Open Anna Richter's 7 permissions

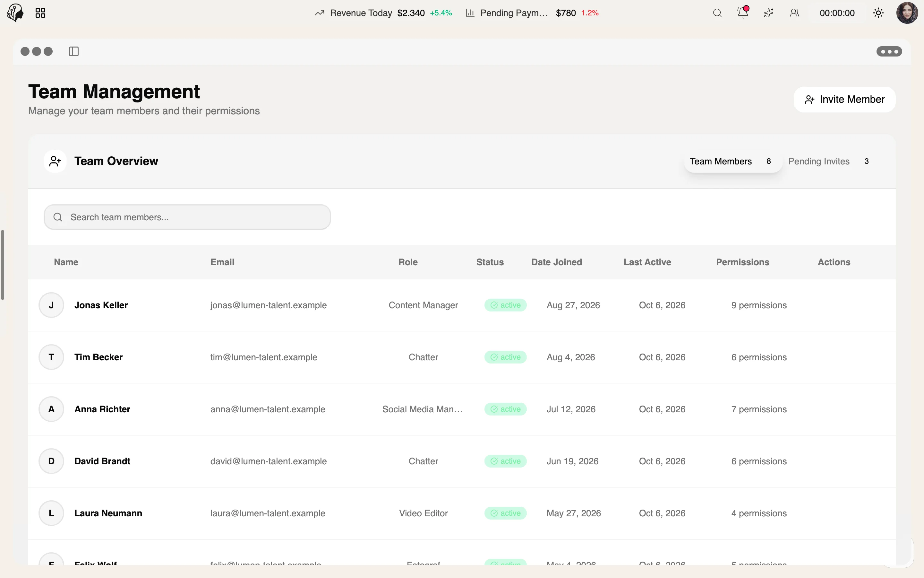pyautogui.click(x=759, y=409)
